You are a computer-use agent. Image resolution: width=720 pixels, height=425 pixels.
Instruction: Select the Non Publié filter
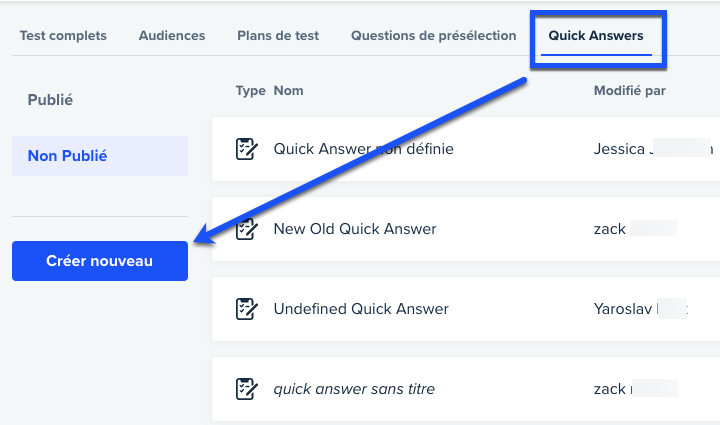coord(100,156)
